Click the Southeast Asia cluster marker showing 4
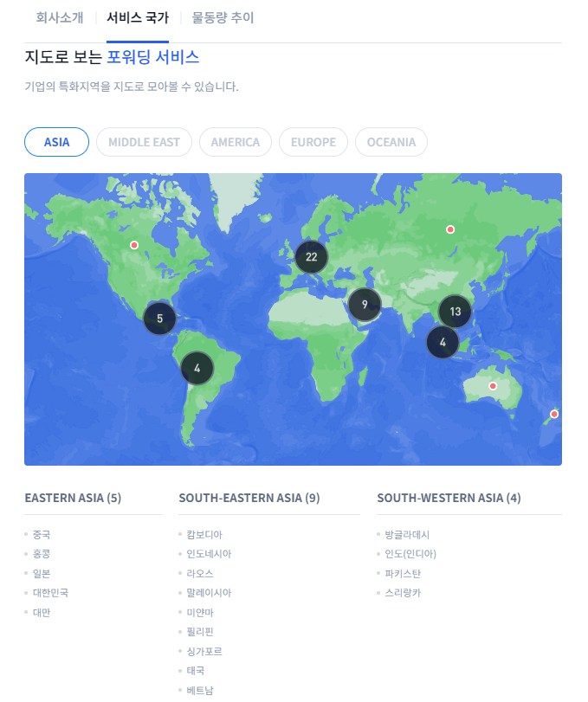Image resolution: width=588 pixels, height=702 pixels. pyautogui.click(x=443, y=342)
